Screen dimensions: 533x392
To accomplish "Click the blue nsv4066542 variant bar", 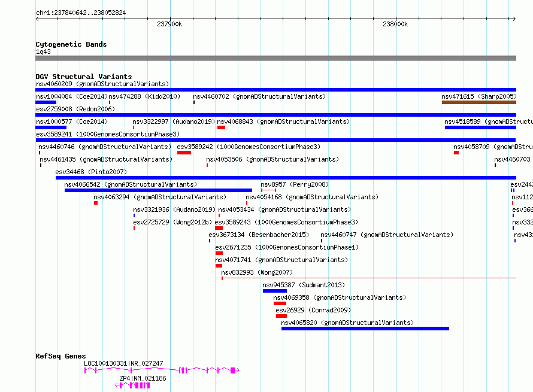I will [x=159, y=190].
